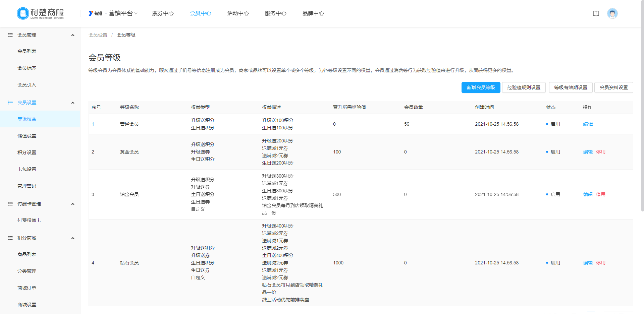The image size is (644, 314).
Task: Open the user avatar menu
Action: (x=612, y=13)
